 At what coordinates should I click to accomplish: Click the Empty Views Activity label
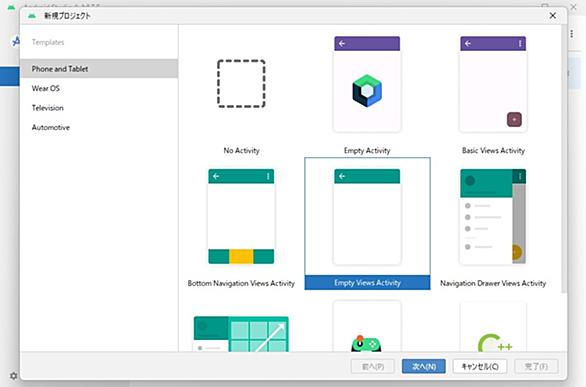point(367,283)
